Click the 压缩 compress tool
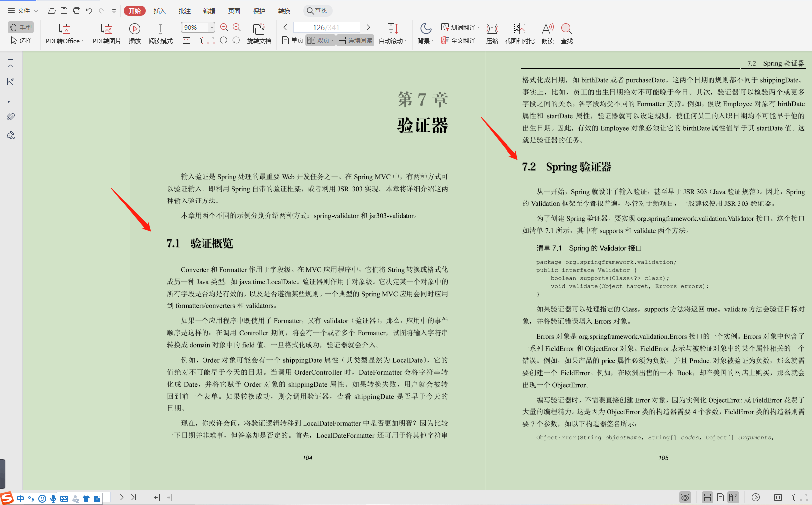 [492, 34]
